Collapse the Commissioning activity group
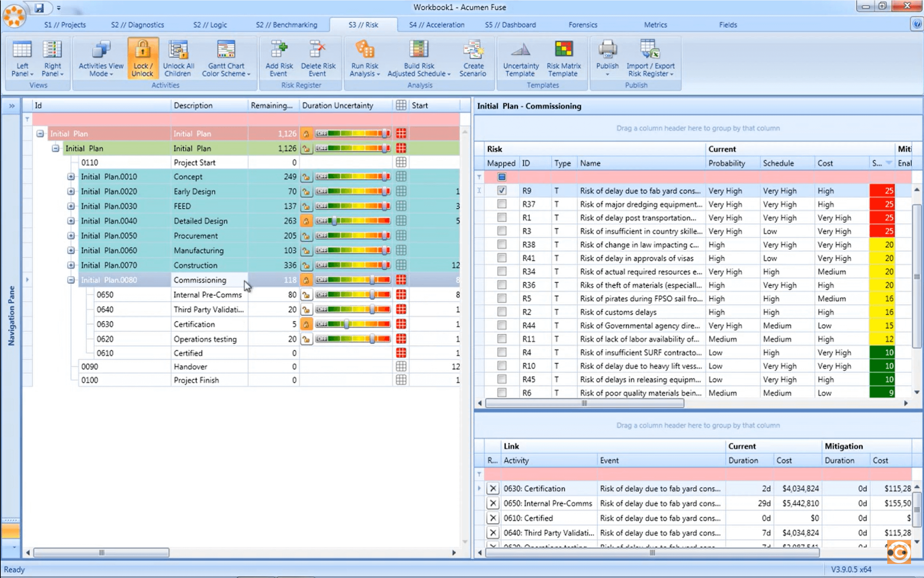The image size is (924, 578). 71,280
